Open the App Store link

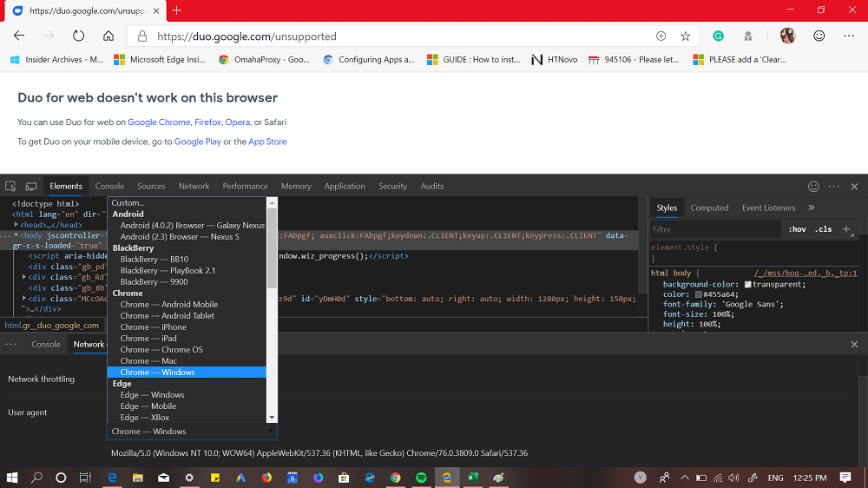pos(267,142)
